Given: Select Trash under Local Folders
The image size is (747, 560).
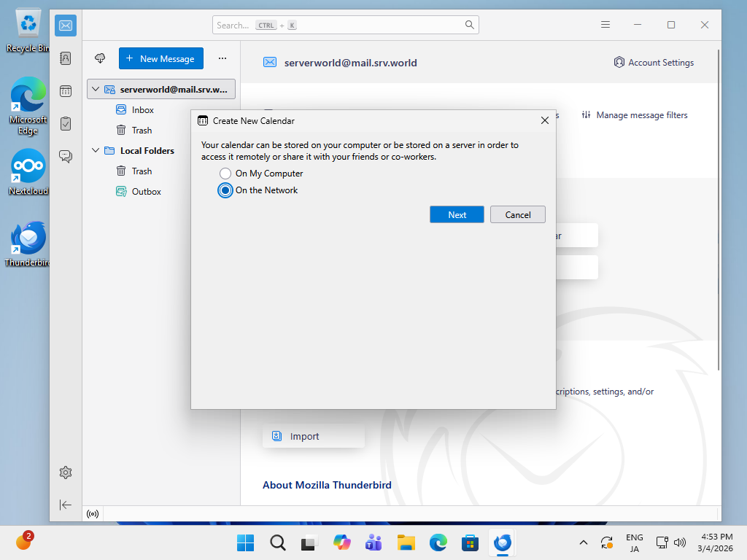Looking at the screenshot, I should click(x=161, y=171).
